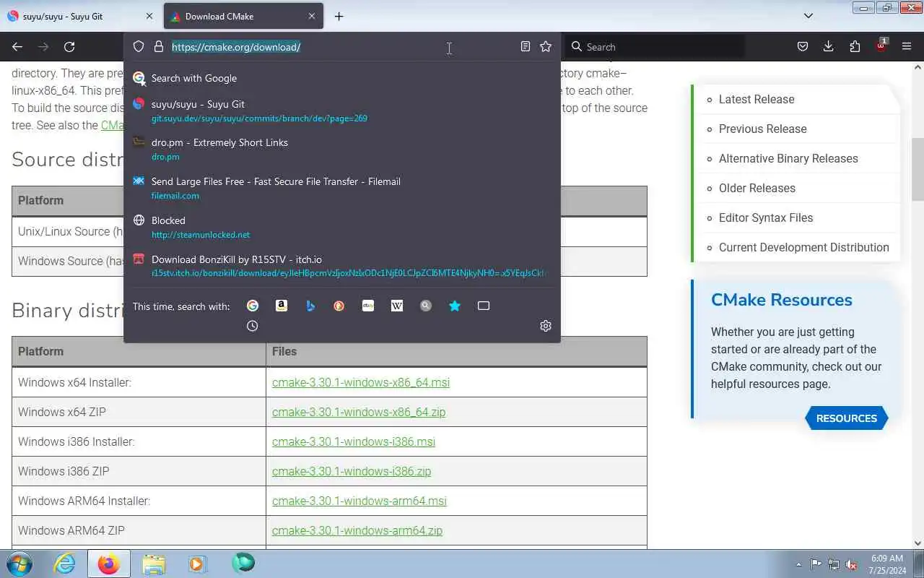Save to Pocket using the Pocket icon

coord(802,46)
